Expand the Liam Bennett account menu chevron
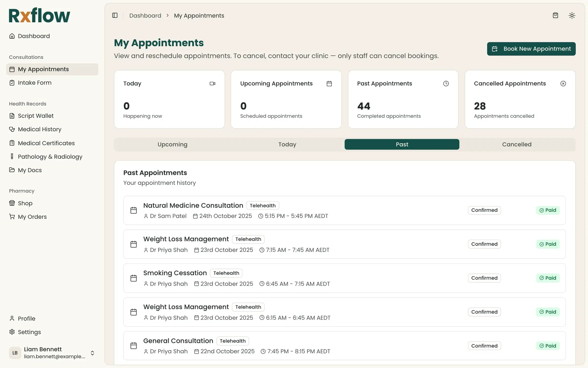This screenshot has width=588, height=368. pyautogui.click(x=92, y=353)
